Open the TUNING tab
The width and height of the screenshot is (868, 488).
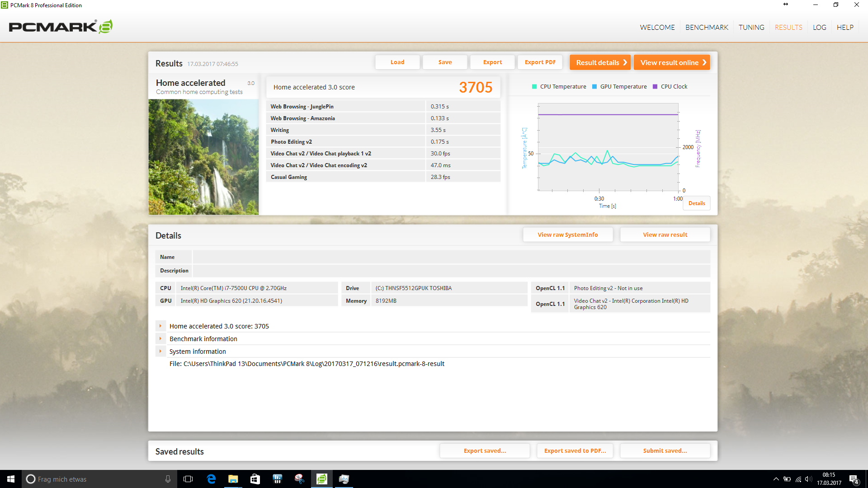pos(751,28)
